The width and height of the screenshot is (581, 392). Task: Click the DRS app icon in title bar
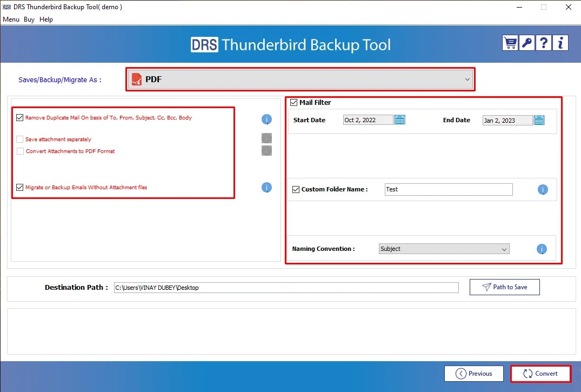pyautogui.click(x=6, y=7)
